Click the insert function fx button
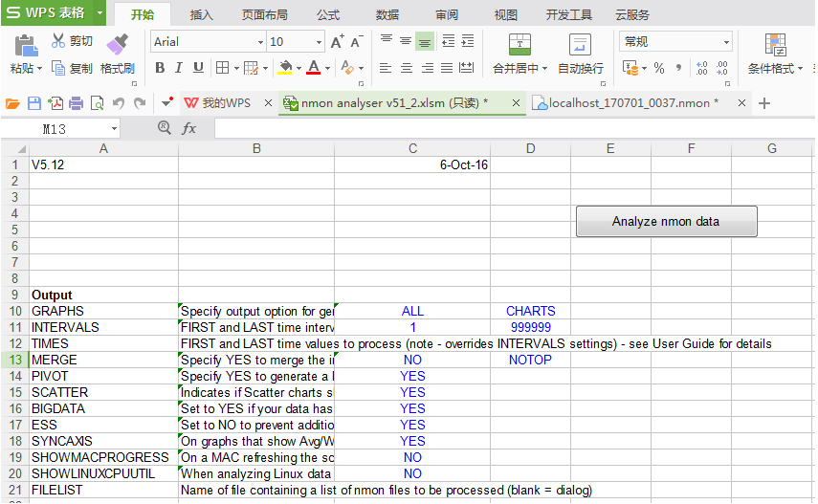This screenshot has width=818, height=504. [188, 128]
